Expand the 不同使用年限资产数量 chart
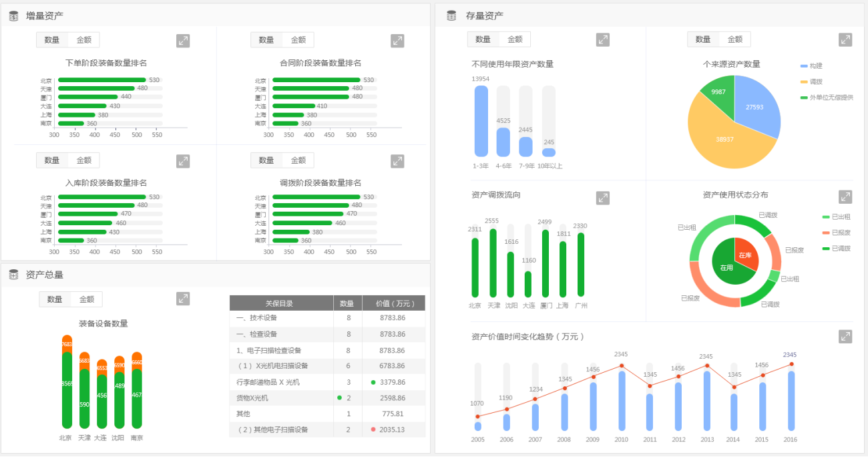The height and width of the screenshot is (457, 868). tap(603, 40)
